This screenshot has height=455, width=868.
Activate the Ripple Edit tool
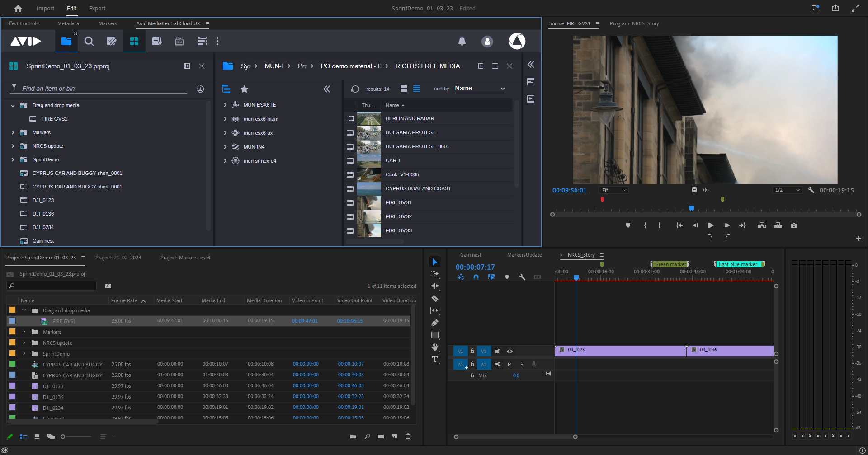(x=435, y=286)
